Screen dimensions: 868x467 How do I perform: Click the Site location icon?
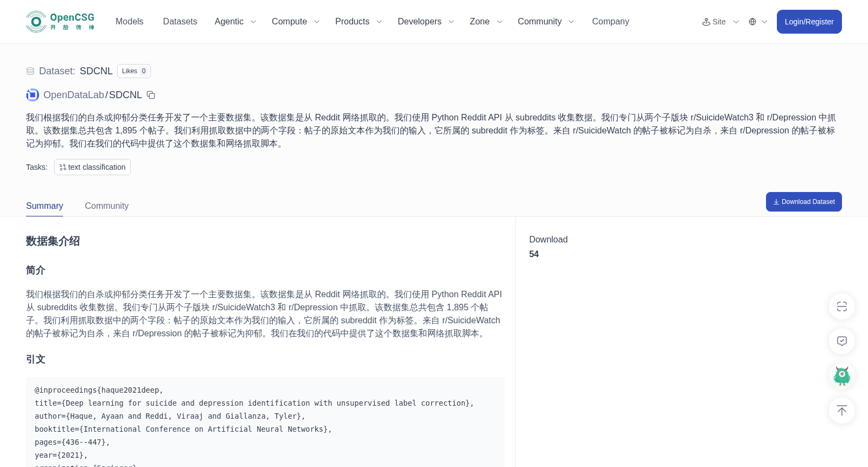click(706, 22)
